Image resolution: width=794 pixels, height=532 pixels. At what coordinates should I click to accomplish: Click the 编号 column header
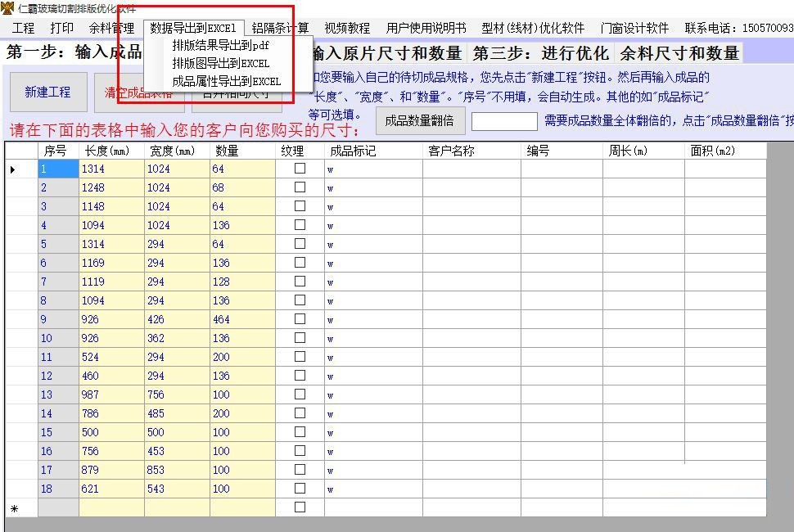click(x=562, y=151)
